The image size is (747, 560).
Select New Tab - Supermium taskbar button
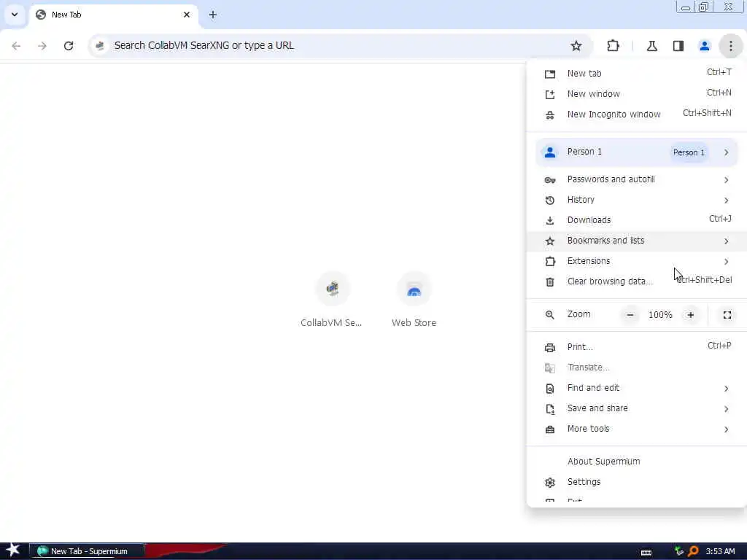pos(86,551)
